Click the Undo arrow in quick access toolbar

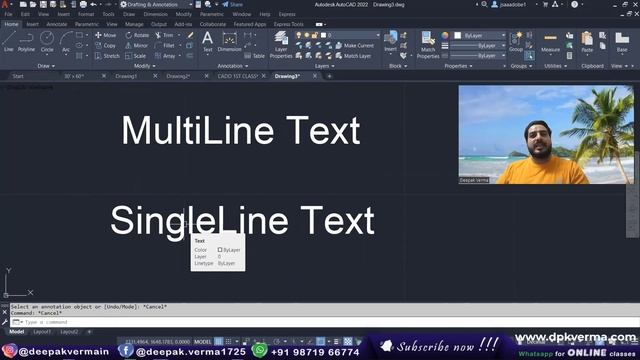tap(93, 4)
